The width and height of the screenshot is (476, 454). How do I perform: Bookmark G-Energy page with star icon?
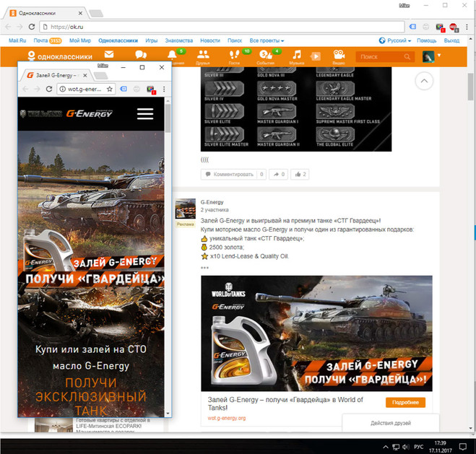[110, 89]
